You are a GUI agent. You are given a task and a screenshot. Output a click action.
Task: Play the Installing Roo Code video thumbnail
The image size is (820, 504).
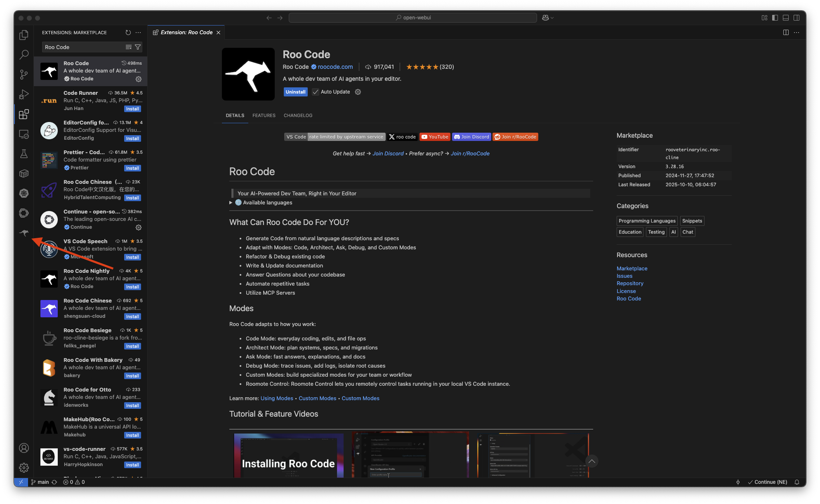[x=288, y=455]
